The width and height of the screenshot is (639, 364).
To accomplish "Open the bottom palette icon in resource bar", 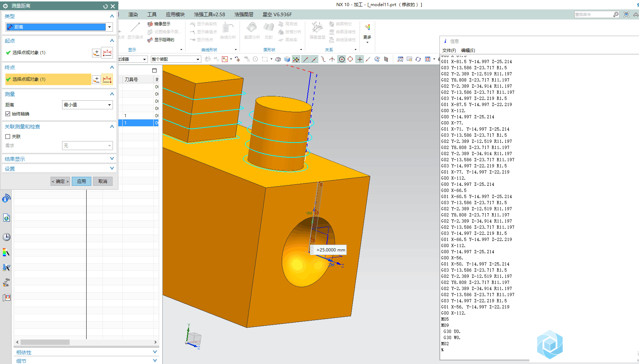I will coord(6,298).
